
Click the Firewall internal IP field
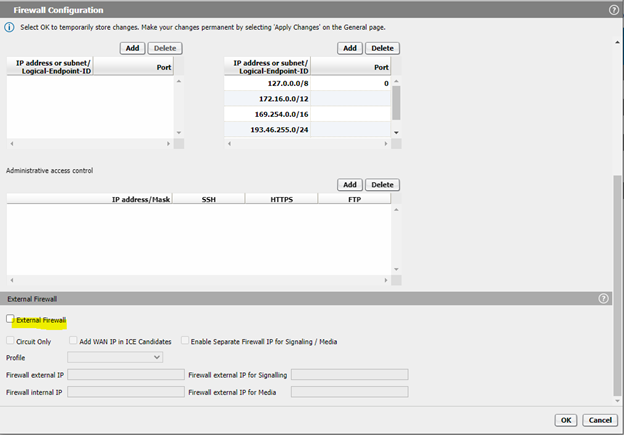[126, 392]
